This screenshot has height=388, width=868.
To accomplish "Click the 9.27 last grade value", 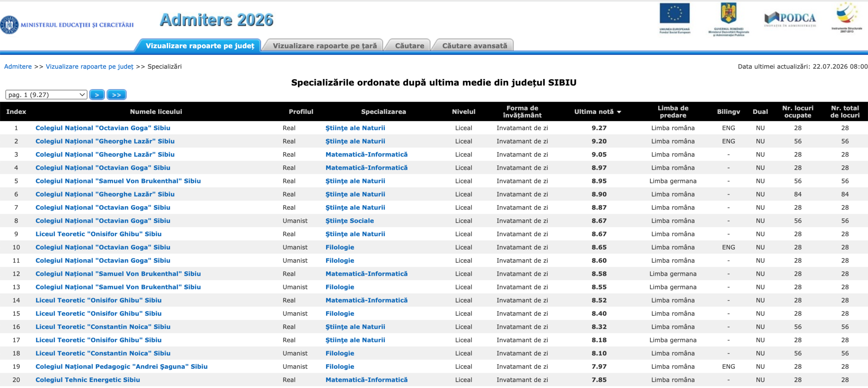I will click(x=599, y=128).
